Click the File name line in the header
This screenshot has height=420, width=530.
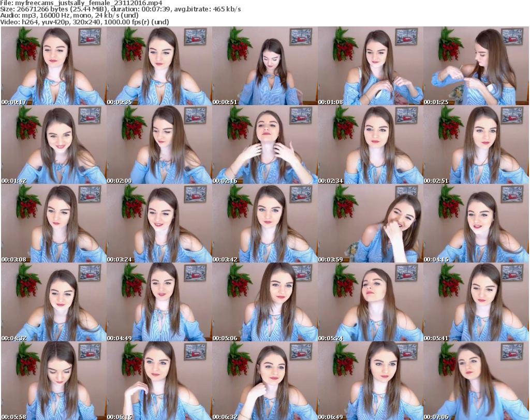(x=81, y=3)
